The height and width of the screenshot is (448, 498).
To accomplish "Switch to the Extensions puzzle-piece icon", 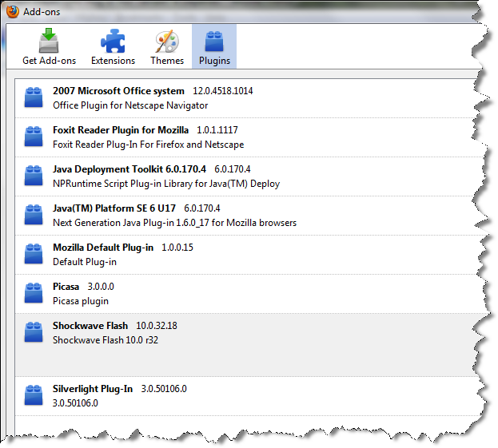I will (x=113, y=42).
